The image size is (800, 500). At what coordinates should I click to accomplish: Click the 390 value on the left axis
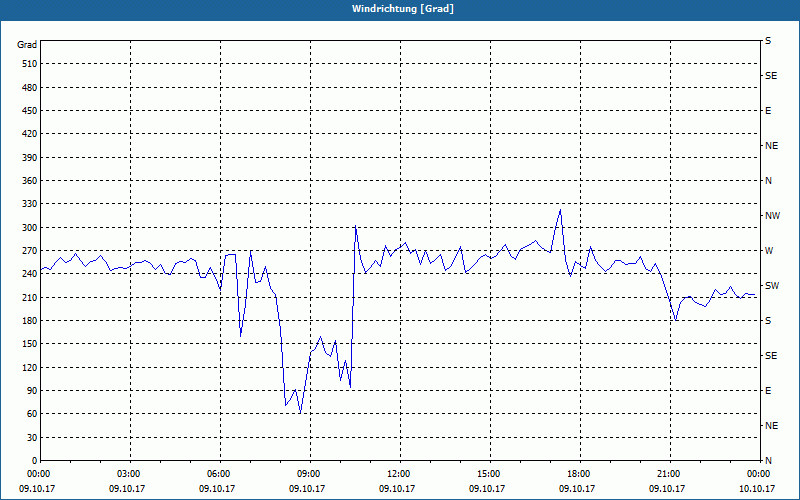30,158
